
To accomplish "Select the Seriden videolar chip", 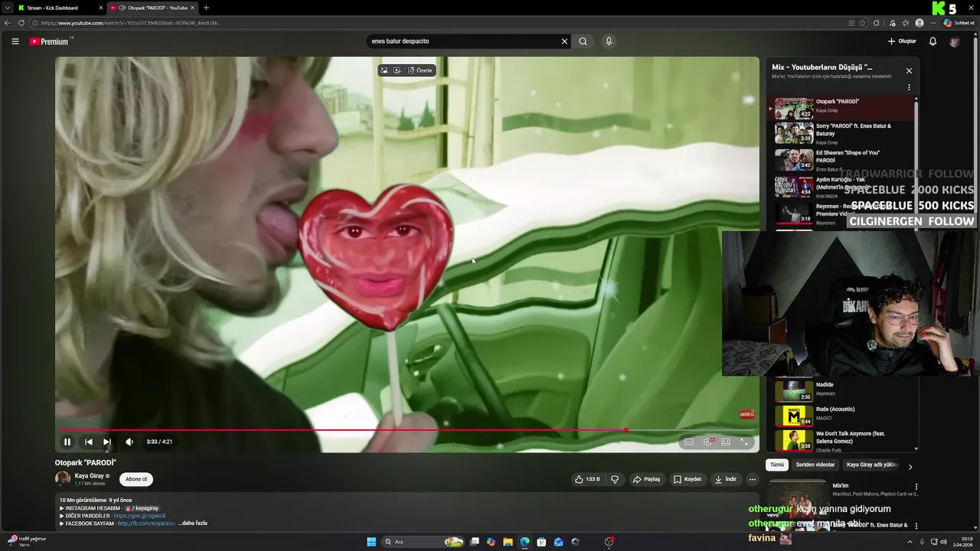I will (x=815, y=465).
